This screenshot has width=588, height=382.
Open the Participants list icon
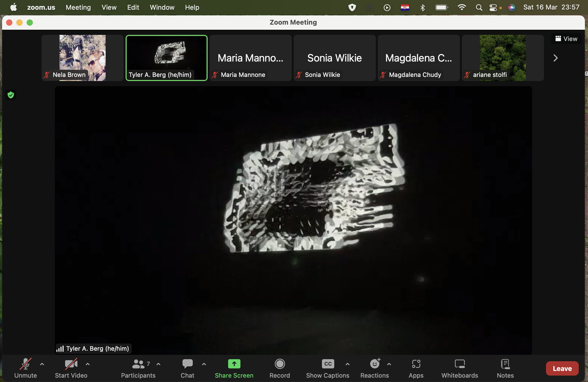point(138,364)
